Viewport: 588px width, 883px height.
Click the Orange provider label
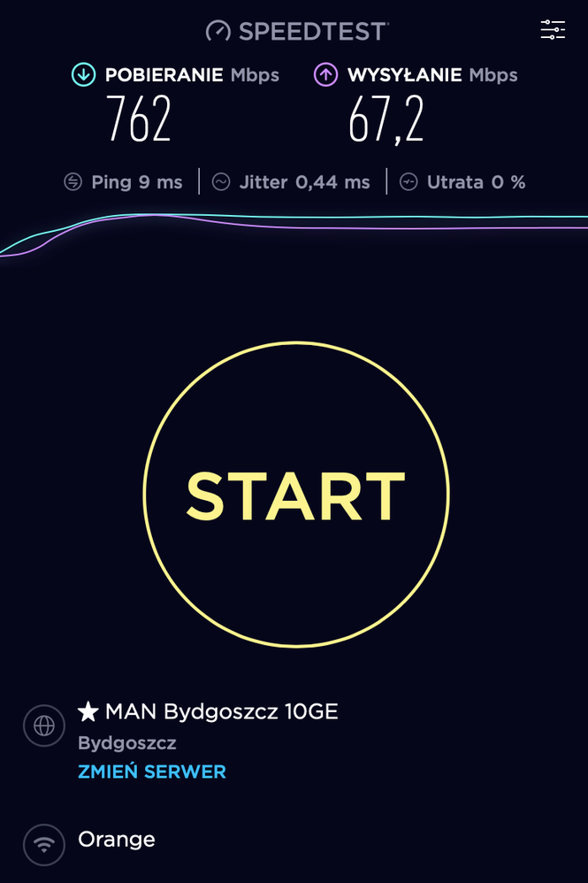click(x=117, y=839)
